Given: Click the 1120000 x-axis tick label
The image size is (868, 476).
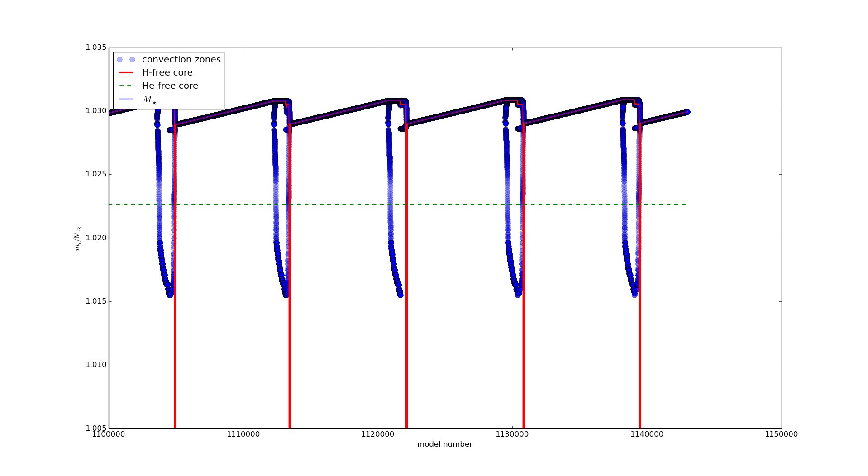Looking at the screenshot, I should pos(377,434).
